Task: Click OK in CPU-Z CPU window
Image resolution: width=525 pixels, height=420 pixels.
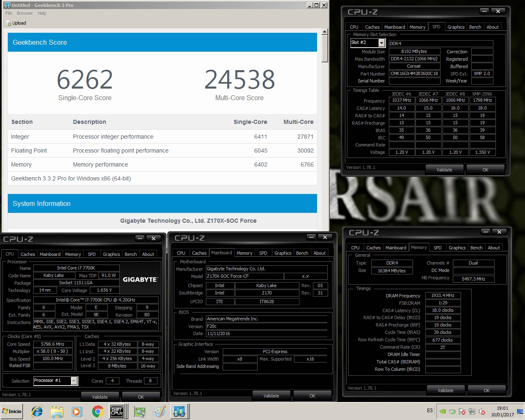Action: (x=141, y=397)
